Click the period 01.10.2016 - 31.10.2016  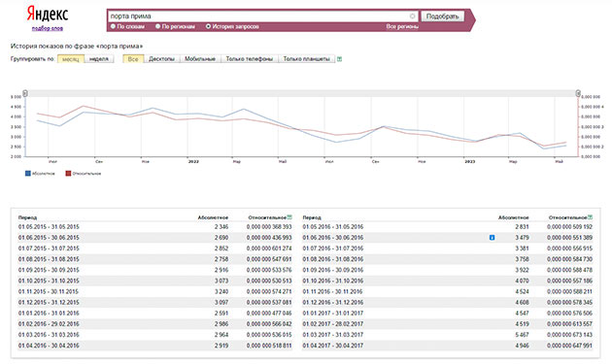point(333,281)
